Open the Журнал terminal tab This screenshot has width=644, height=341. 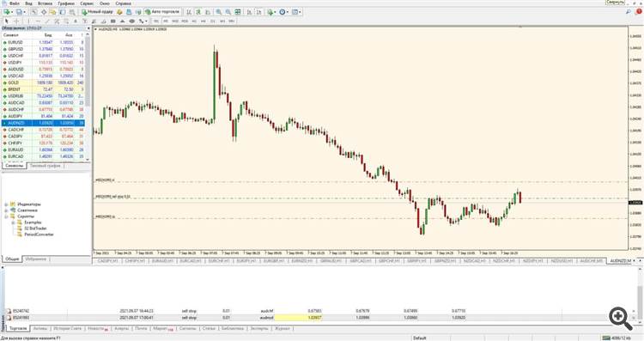(x=283, y=329)
